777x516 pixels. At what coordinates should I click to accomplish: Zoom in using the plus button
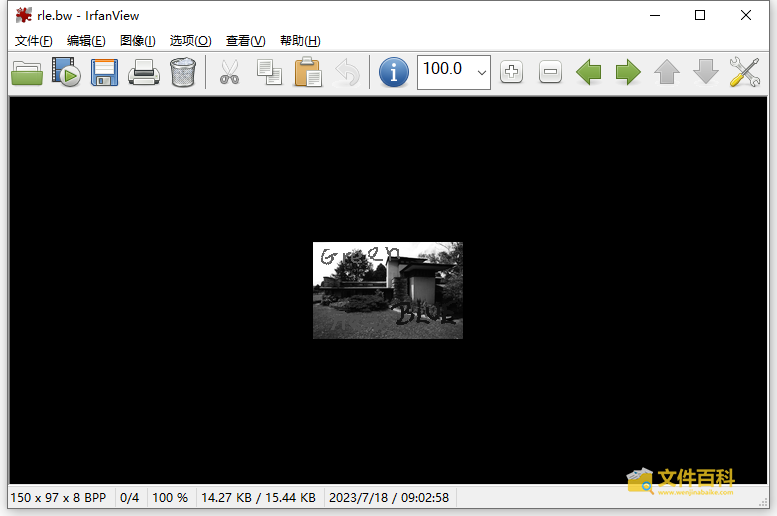click(511, 72)
